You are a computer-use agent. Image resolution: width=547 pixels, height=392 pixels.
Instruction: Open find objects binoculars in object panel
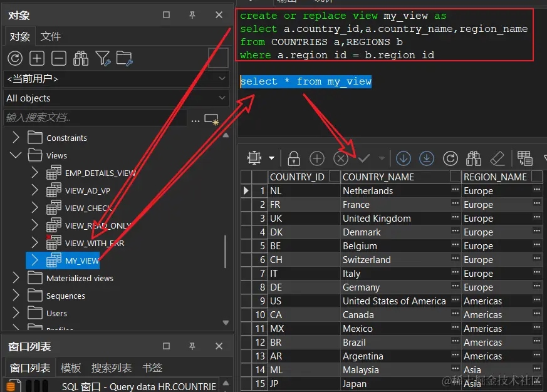[x=81, y=58]
